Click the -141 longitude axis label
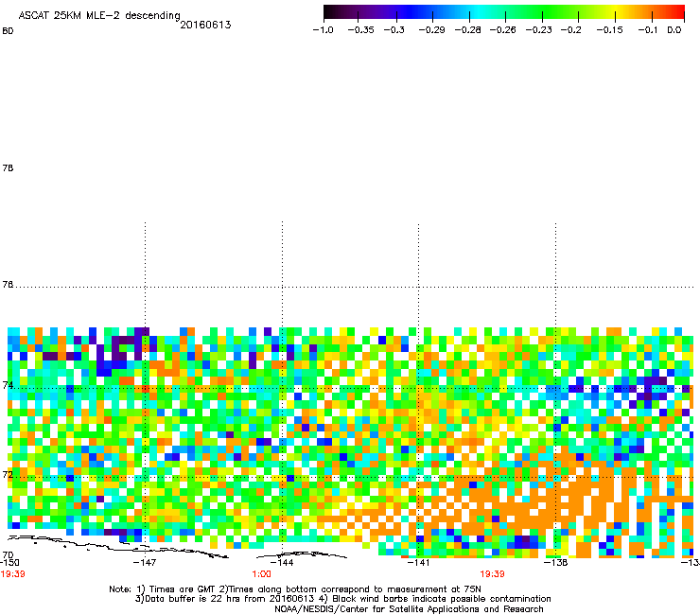The height and width of the screenshot is (615, 700). point(418,563)
